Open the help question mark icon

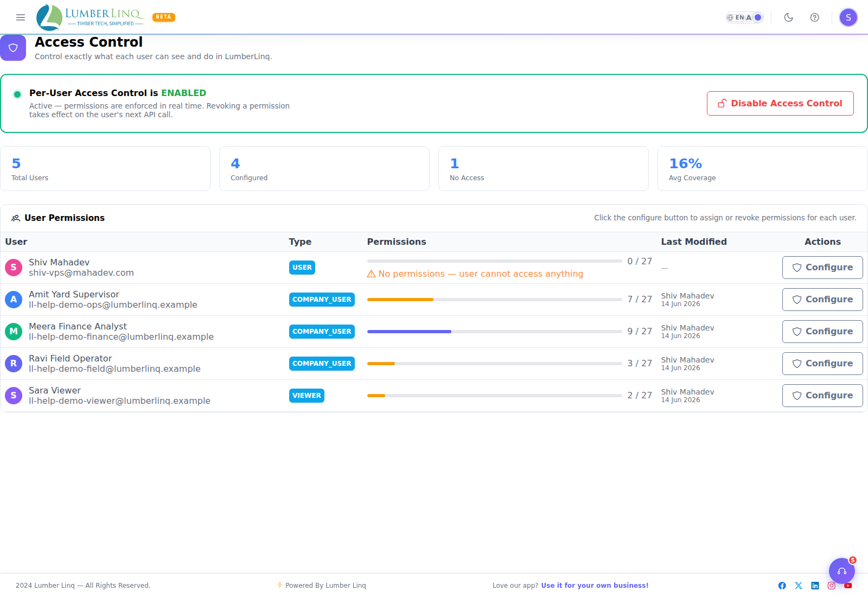pyautogui.click(x=815, y=17)
